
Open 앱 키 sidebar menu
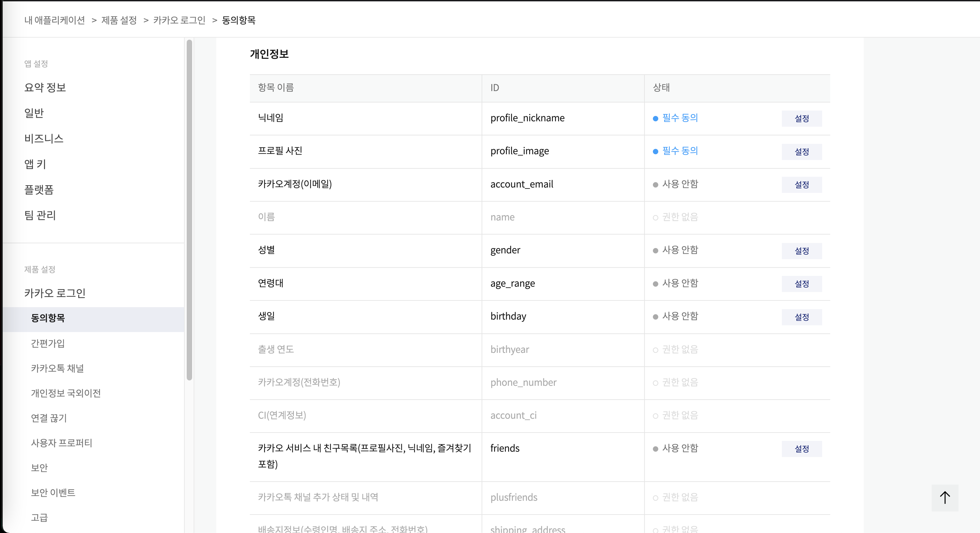35,164
